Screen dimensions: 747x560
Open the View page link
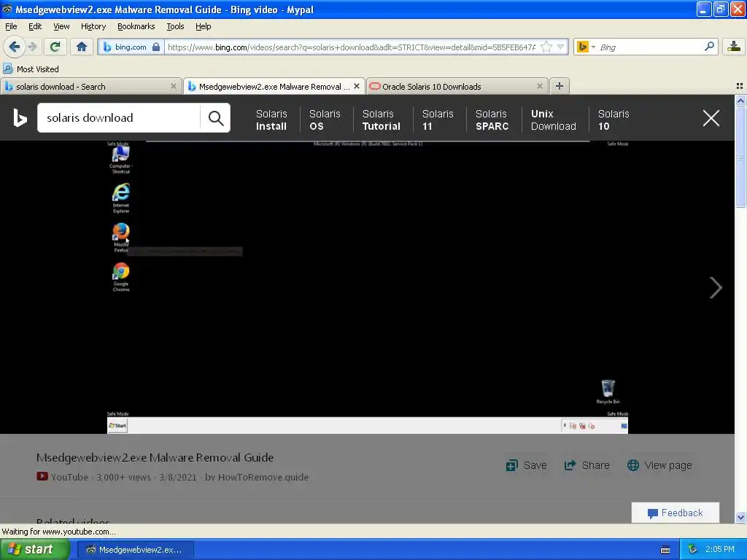tap(659, 465)
